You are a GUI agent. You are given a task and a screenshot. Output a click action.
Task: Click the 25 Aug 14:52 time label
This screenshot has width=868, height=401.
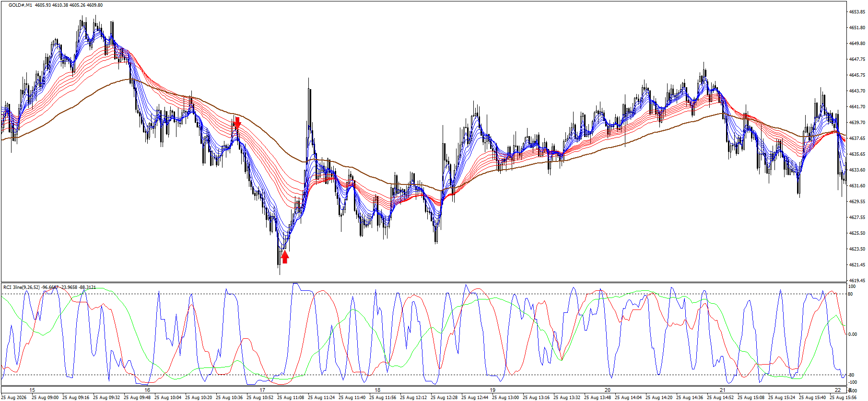coord(721,398)
